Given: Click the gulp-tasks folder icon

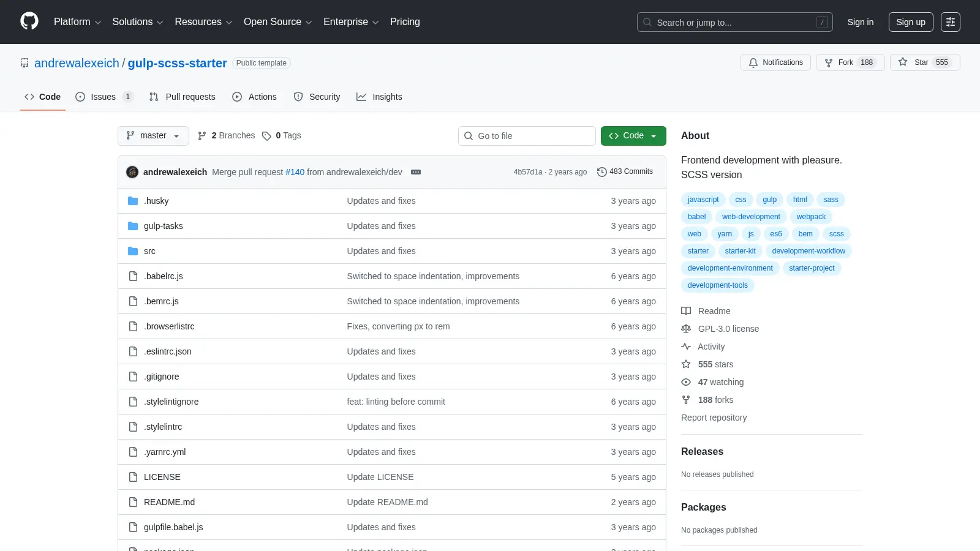Looking at the screenshot, I should [x=133, y=226].
